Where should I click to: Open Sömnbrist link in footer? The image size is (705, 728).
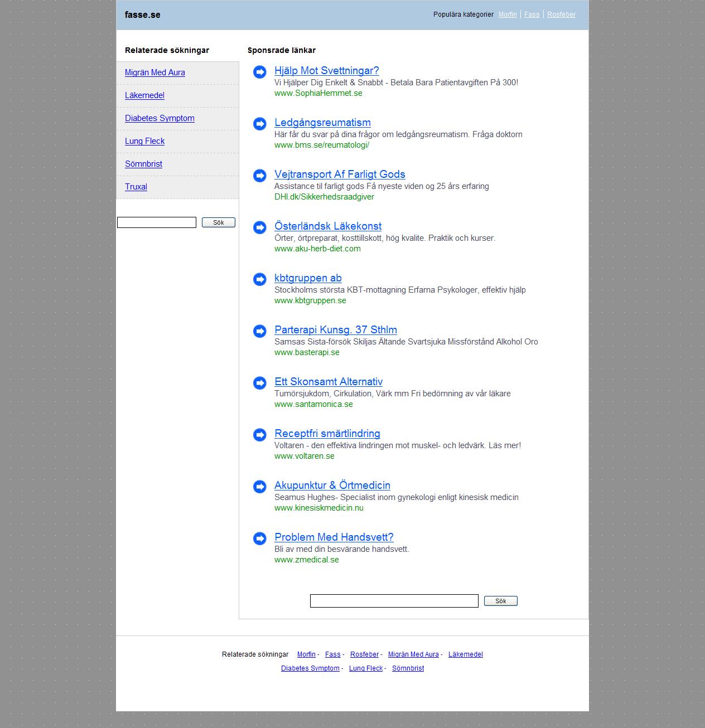408,668
